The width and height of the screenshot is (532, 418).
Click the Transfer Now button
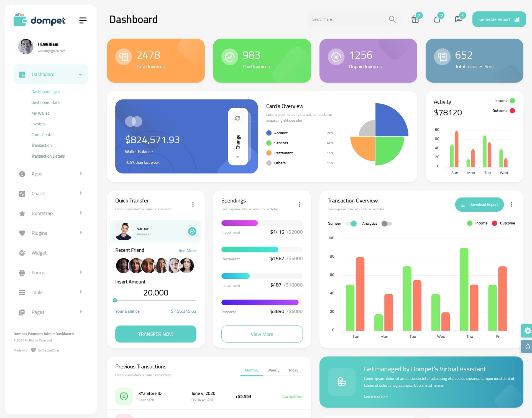156,334
